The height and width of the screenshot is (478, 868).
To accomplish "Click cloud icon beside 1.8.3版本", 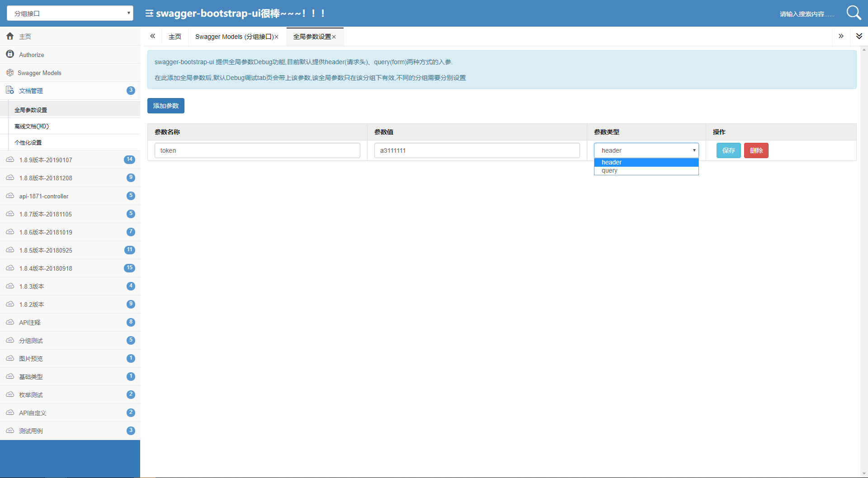I will [10, 286].
